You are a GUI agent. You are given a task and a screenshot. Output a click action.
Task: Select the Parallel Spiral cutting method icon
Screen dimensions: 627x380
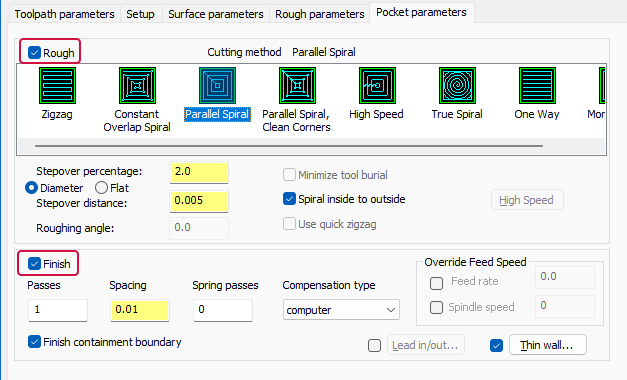(217, 86)
